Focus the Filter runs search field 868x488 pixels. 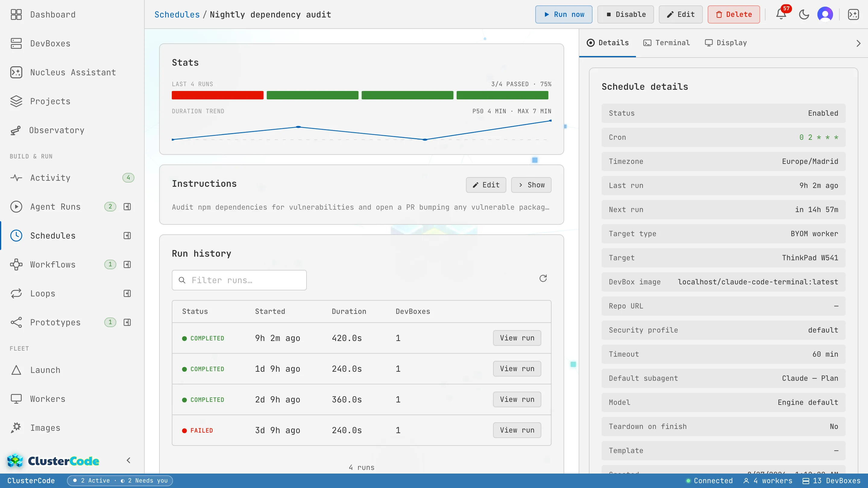pyautogui.click(x=239, y=280)
